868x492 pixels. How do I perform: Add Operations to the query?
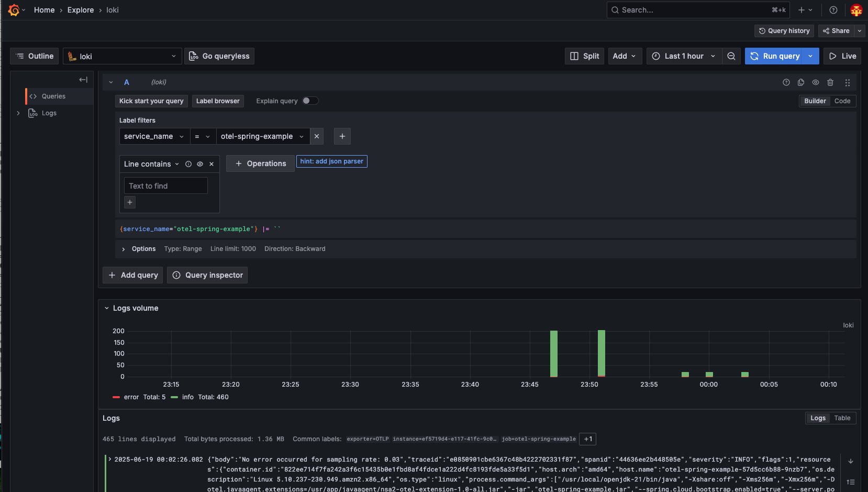[260, 163]
